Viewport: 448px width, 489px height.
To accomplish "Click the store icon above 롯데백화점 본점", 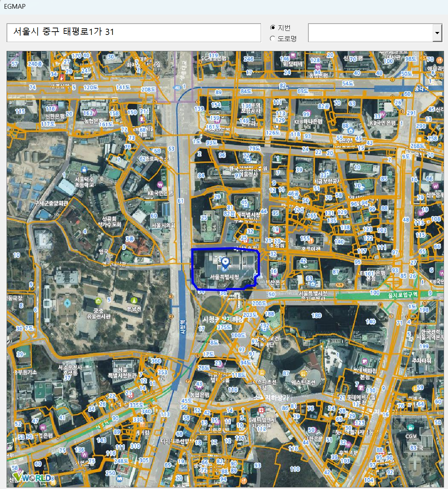I will point(365,361).
